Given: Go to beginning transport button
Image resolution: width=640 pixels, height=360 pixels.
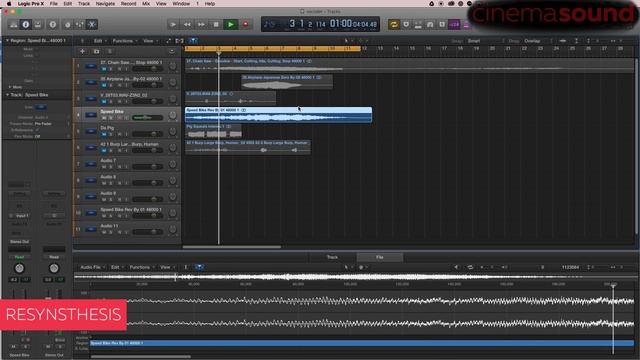Looking at the screenshot, I should point(173,24).
